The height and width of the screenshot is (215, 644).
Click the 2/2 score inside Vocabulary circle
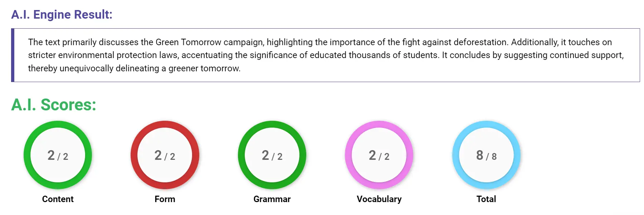pos(379,155)
